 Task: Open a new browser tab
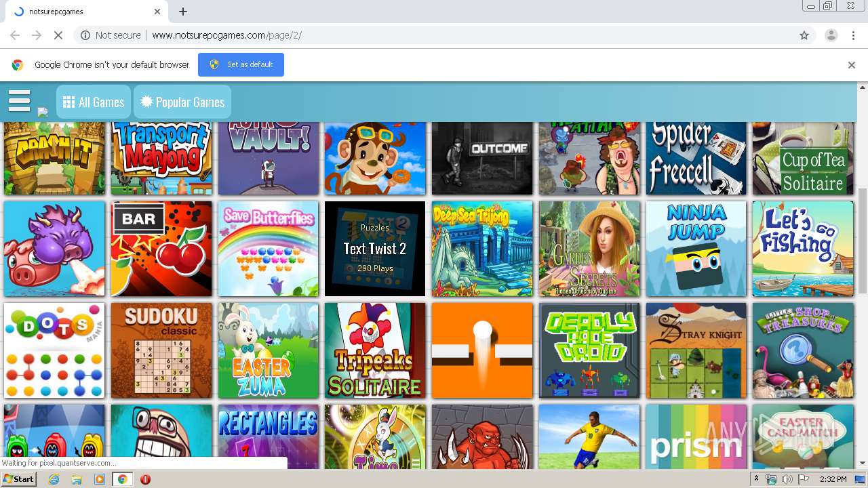[x=183, y=12]
